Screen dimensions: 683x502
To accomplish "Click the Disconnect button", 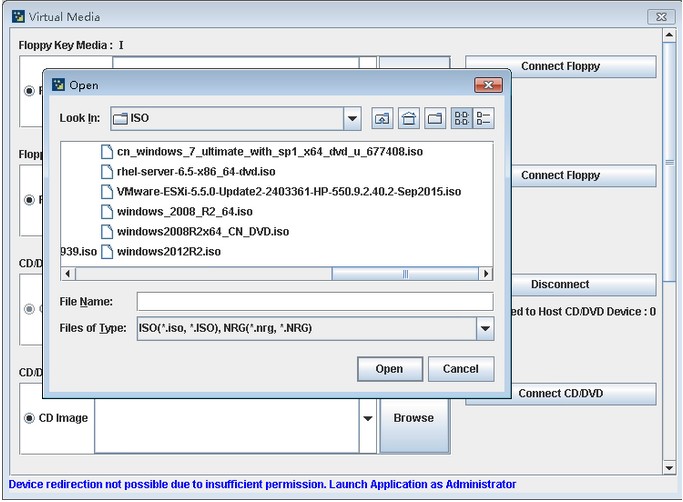I will tap(584, 285).
